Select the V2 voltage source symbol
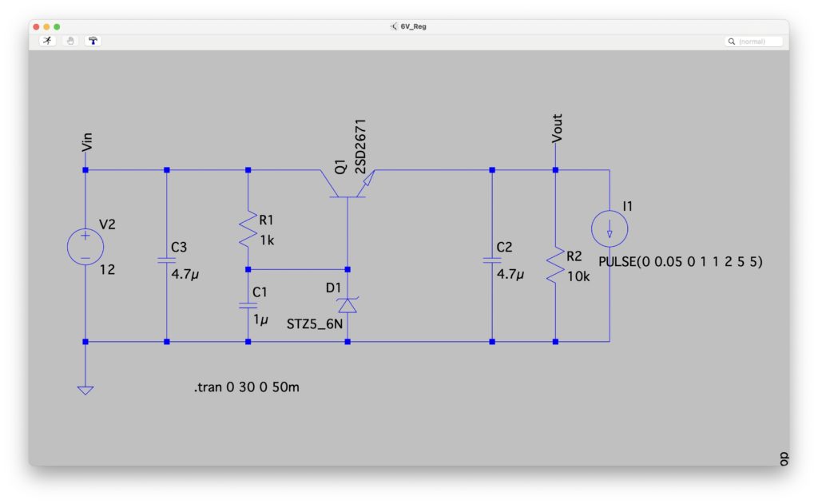 coord(85,244)
